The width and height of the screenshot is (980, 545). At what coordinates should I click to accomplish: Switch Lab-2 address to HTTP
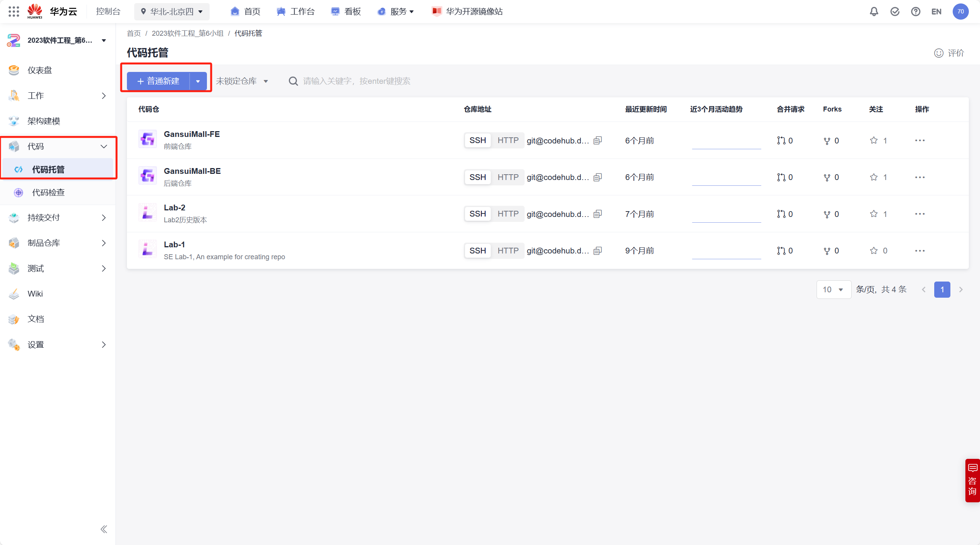[x=508, y=214]
